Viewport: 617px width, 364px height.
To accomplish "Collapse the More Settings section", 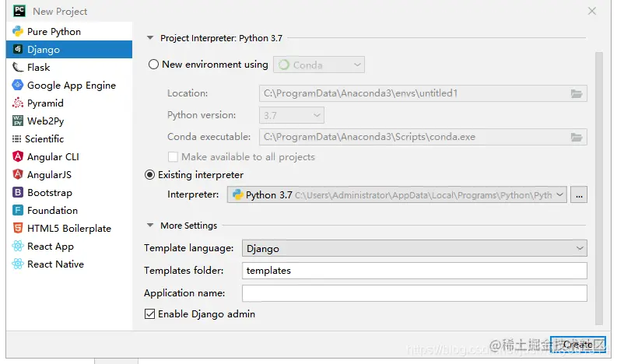I will click(x=150, y=226).
